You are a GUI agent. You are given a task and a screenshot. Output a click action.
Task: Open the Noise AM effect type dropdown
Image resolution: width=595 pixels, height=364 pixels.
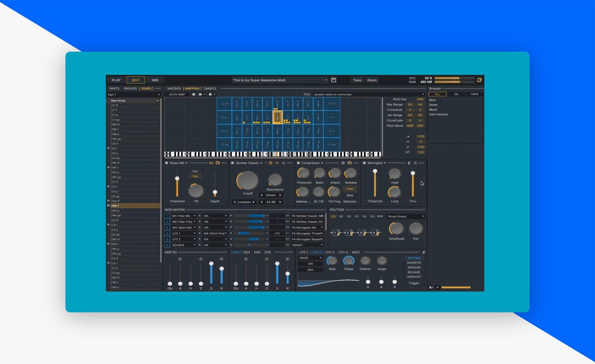point(179,163)
